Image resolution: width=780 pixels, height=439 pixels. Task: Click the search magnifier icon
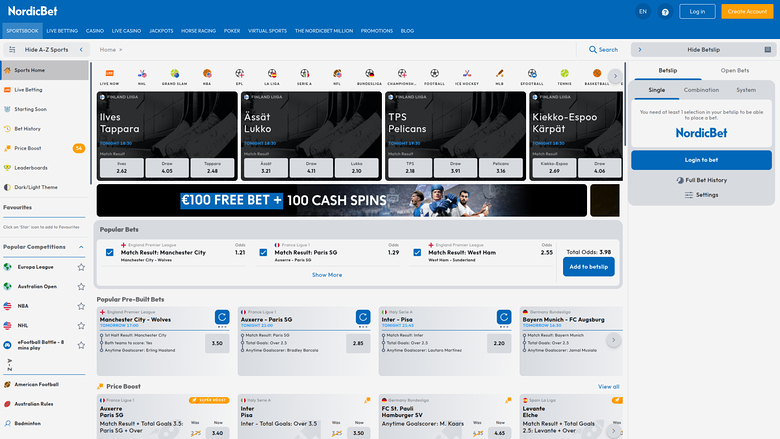pos(592,50)
